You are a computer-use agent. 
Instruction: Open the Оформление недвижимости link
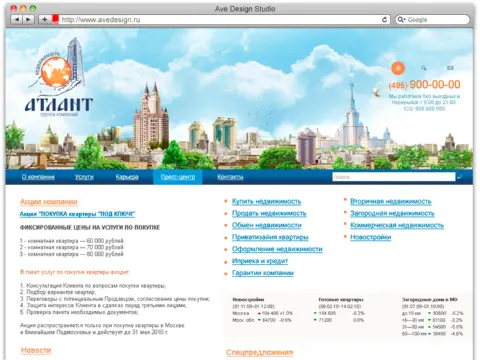click(x=277, y=249)
